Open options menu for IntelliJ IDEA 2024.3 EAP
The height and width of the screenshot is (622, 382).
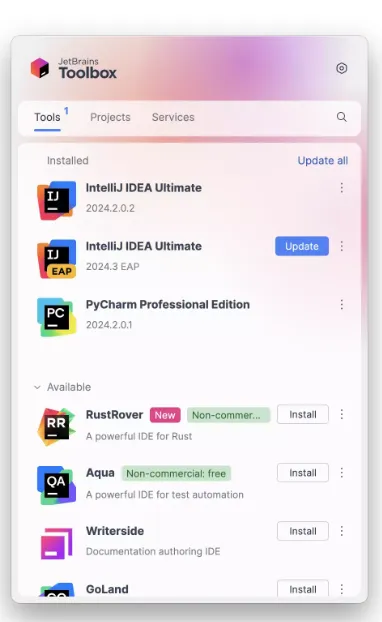[342, 246]
